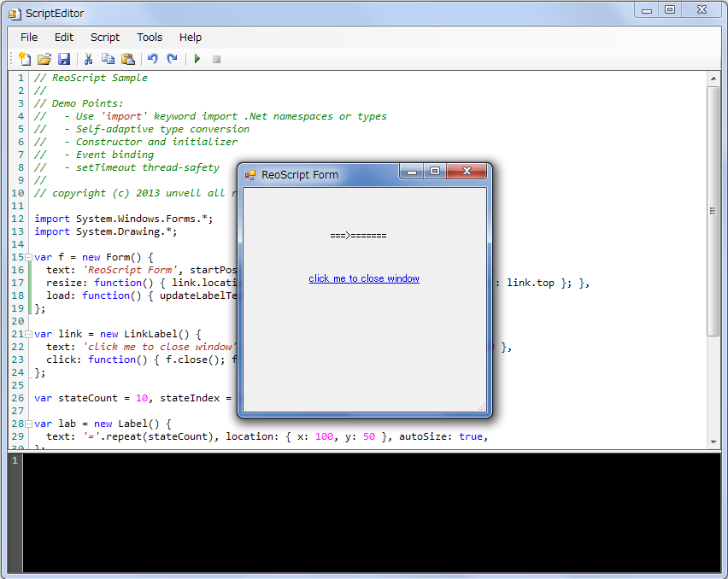Open the Edit menu
728x579 pixels.
pos(63,37)
